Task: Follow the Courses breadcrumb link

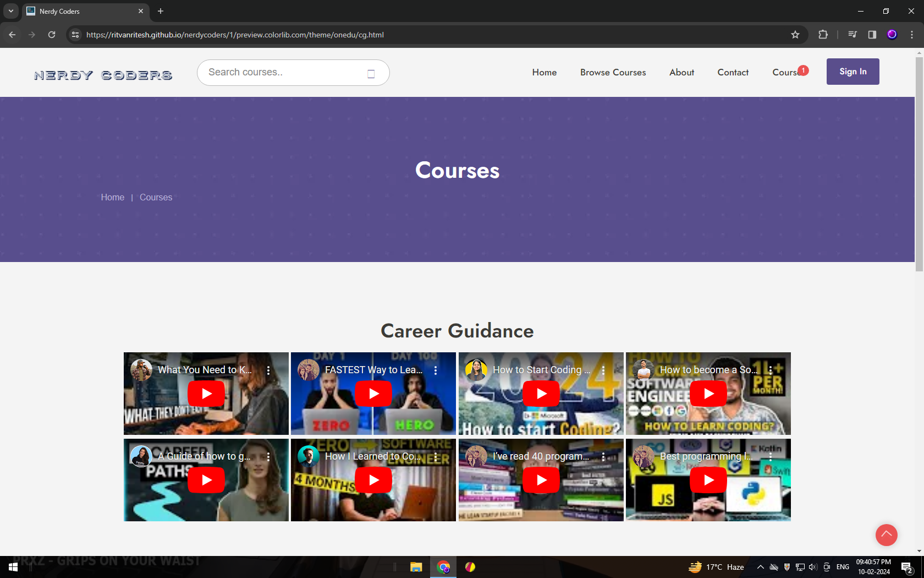Action: pos(156,197)
